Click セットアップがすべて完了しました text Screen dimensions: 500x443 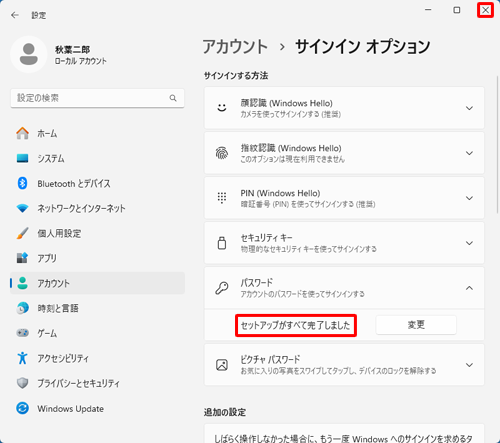click(296, 325)
